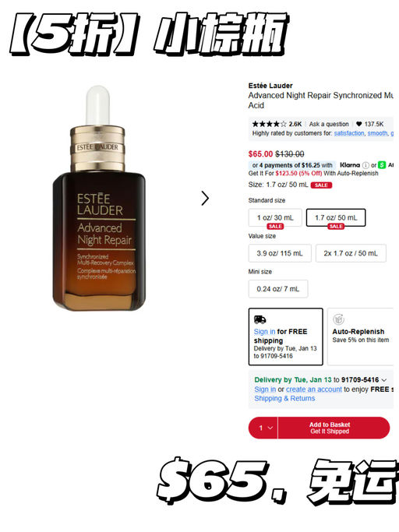
Task: Expand the delivery zip code 91709-5416 chevron
Action: pos(384,380)
